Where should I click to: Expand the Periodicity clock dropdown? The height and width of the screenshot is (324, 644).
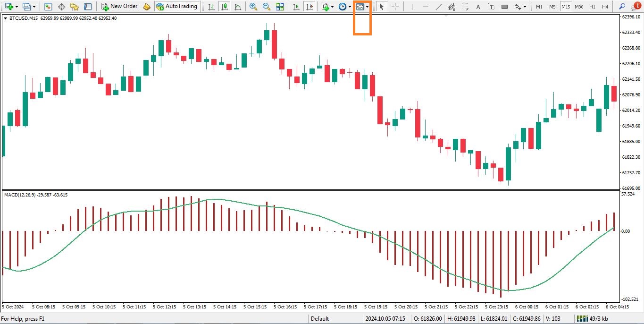pos(350,7)
